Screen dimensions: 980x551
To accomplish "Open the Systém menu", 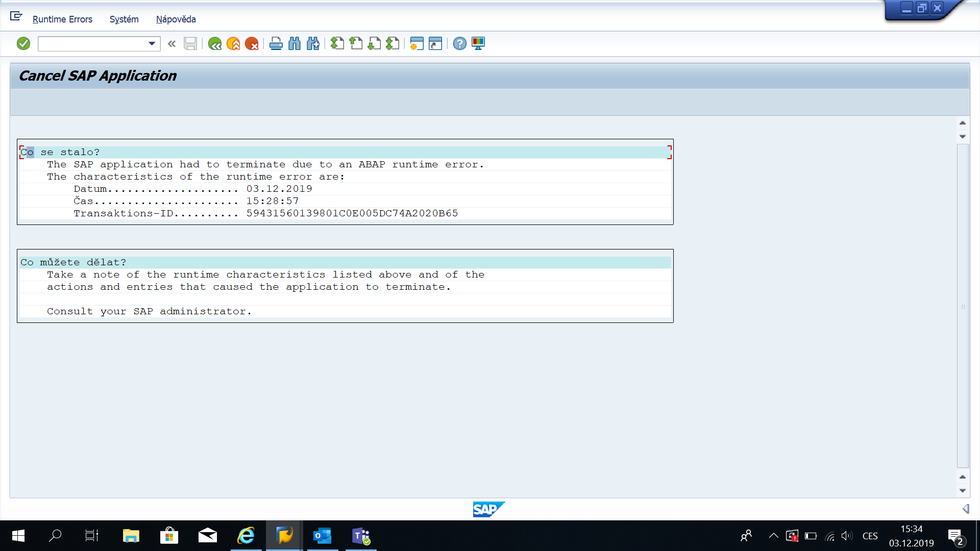I will click(x=124, y=19).
